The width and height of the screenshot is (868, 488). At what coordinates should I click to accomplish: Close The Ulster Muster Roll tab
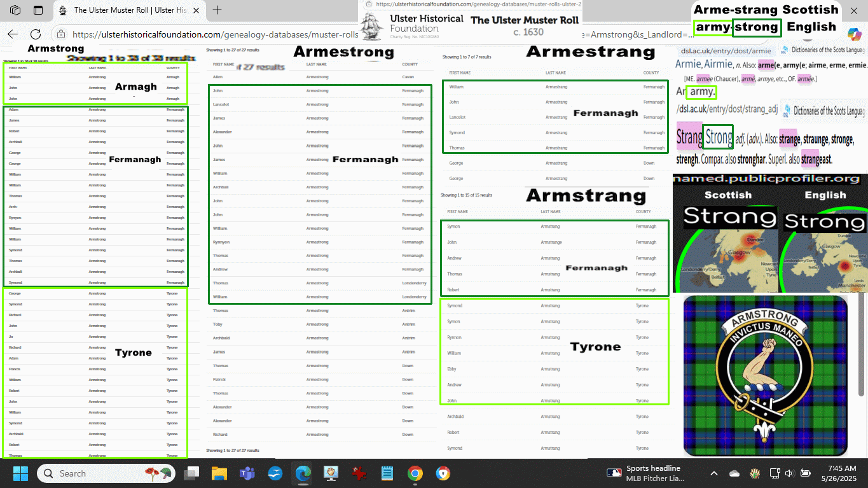pos(196,10)
